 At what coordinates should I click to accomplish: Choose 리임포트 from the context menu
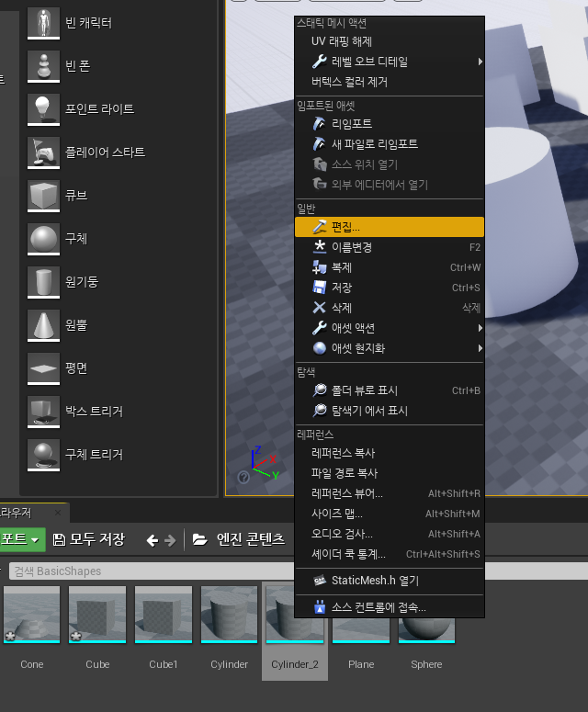click(390, 123)
